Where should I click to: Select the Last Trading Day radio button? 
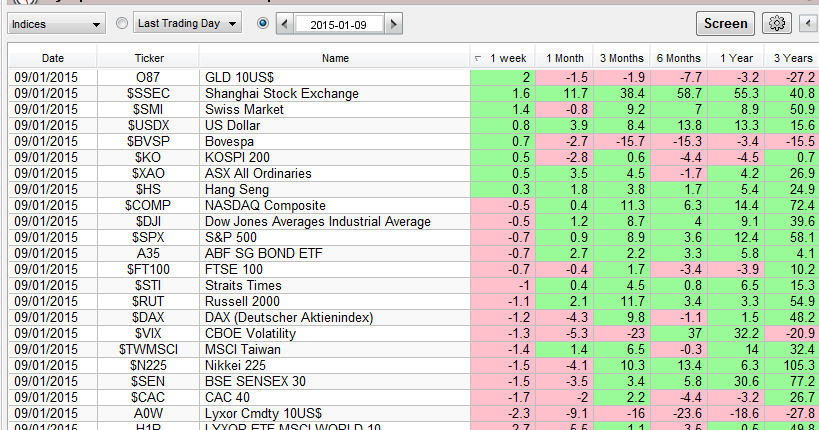[x=122, y=23]
